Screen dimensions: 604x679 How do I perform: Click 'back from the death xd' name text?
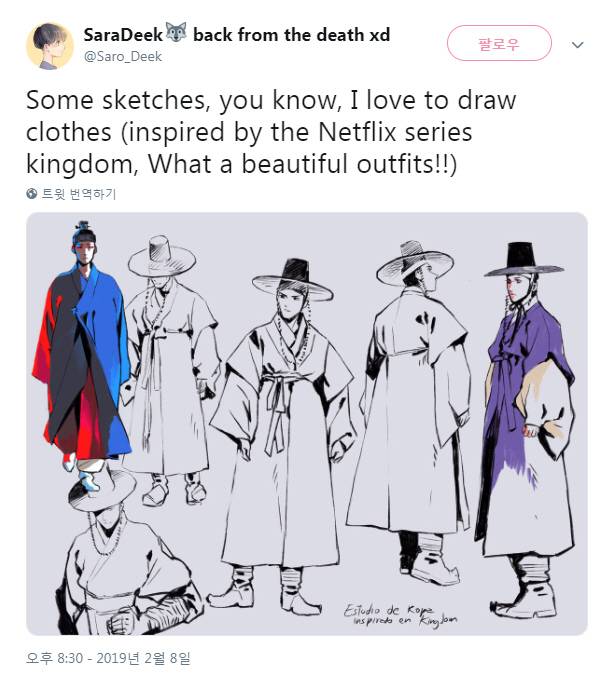(291, 35)
